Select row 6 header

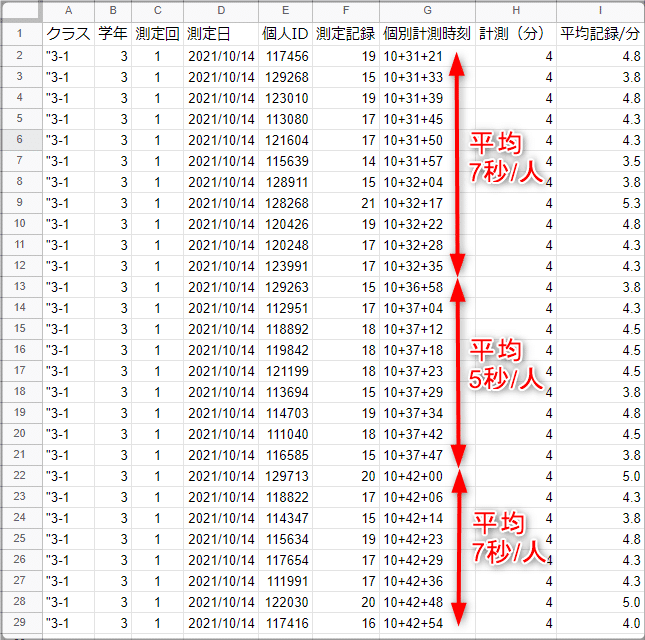pos(21,139)
